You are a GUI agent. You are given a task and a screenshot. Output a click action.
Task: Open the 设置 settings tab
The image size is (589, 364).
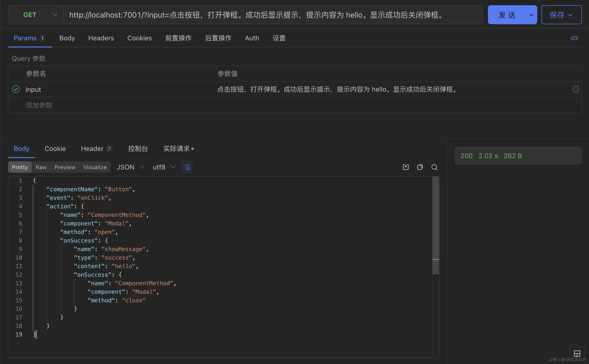pos(279,38)
